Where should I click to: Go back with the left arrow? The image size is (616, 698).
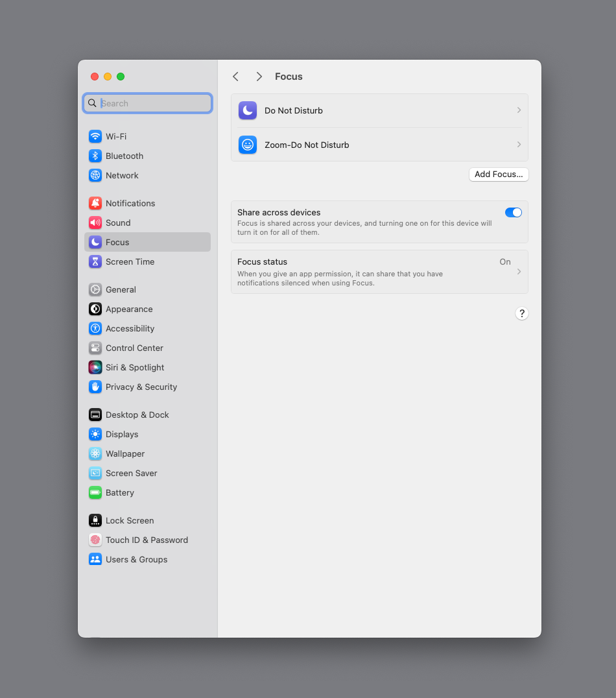(x=236, y=77)
